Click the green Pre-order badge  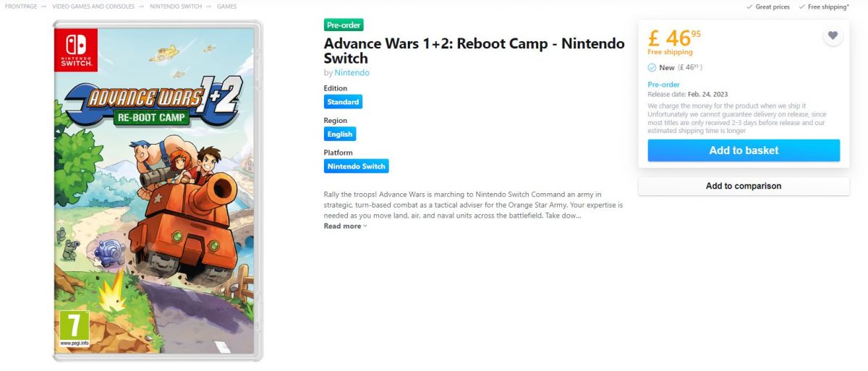344,25
